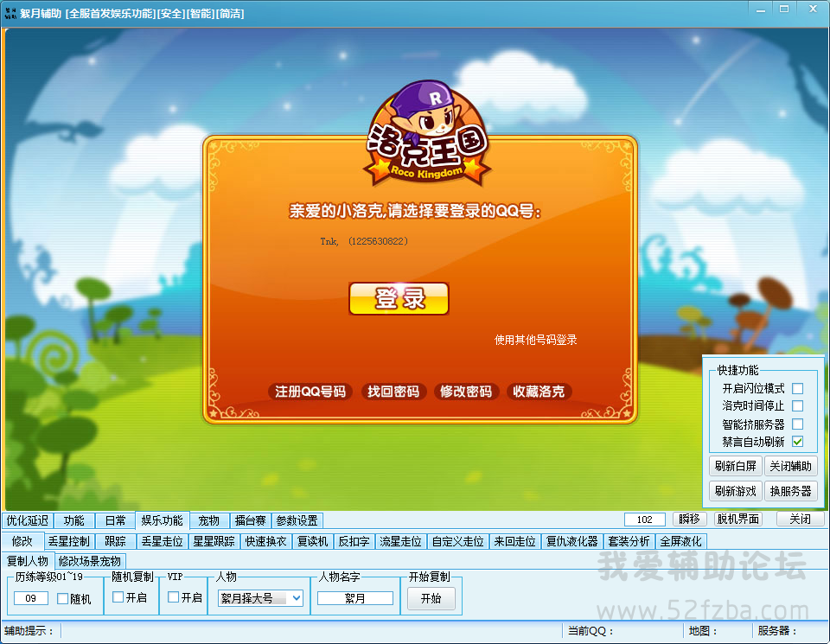This screenshot has height=644, width=830.
Task: Open the 反扣字 sub-tab
Action: click(354, 542)
